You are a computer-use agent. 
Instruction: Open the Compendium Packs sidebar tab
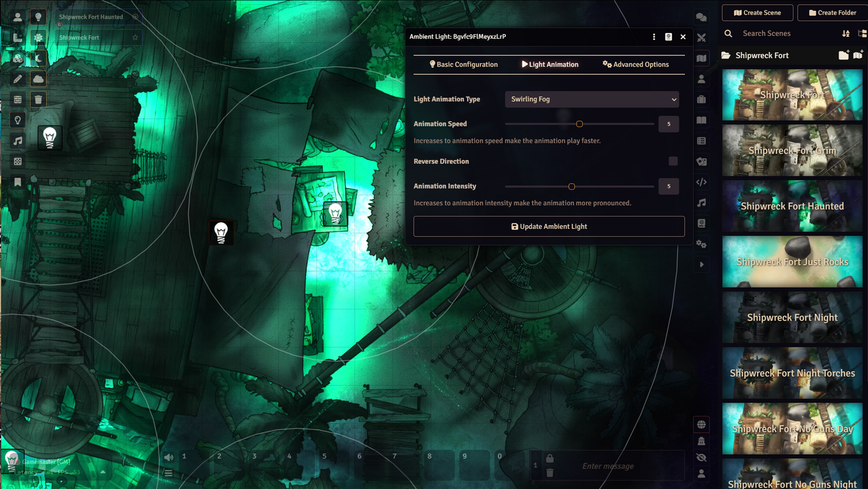coord(701,223)
